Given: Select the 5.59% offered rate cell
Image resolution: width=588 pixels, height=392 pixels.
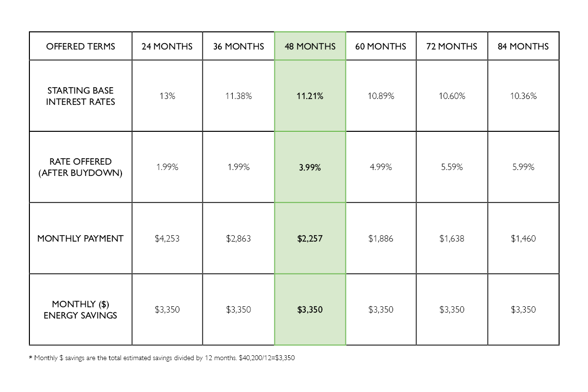Looking at the screenshot, I should pos(452,168).
